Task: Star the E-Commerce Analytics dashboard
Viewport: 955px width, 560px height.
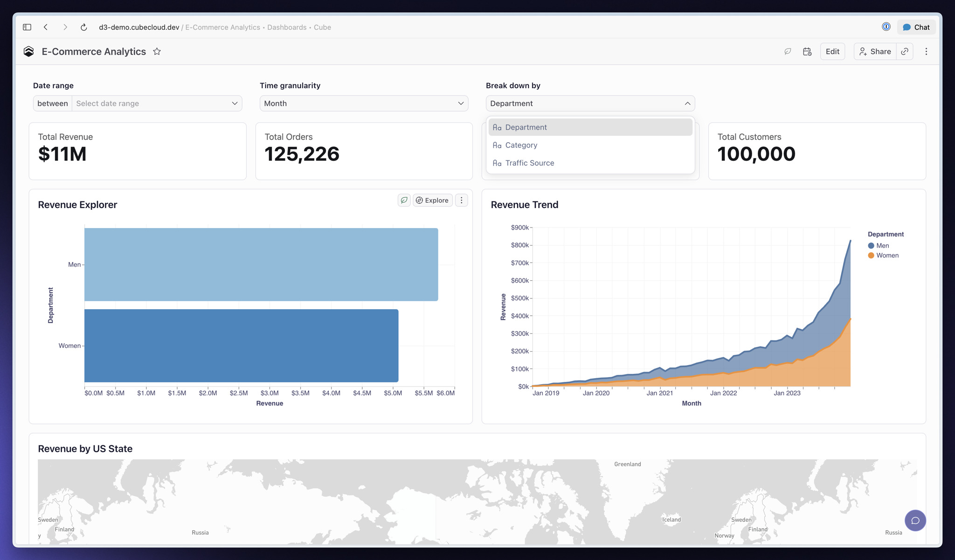Action: [x=157, y=51]
